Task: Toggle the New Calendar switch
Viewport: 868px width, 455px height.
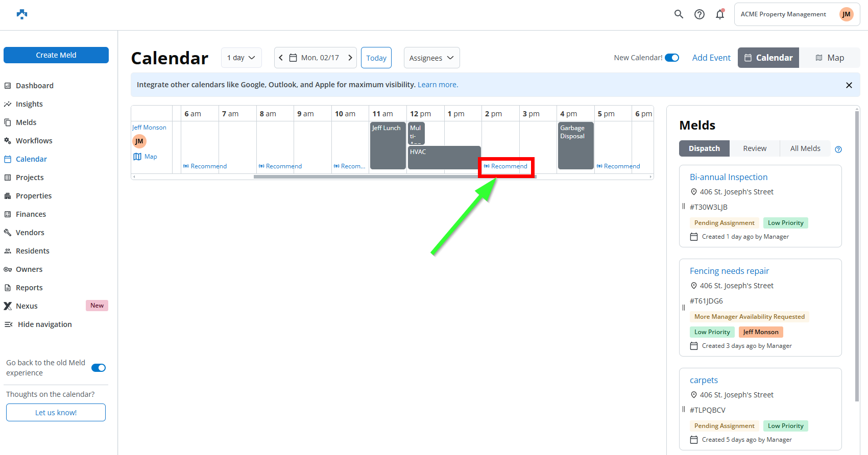Action: click(672, 58)
